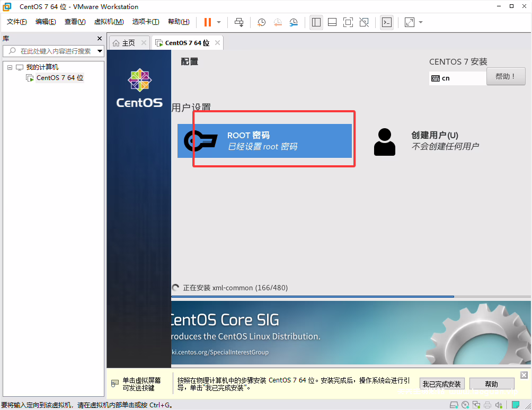Enter full screen mode icon
Screen dimensions: 532x410
point(348,22)
